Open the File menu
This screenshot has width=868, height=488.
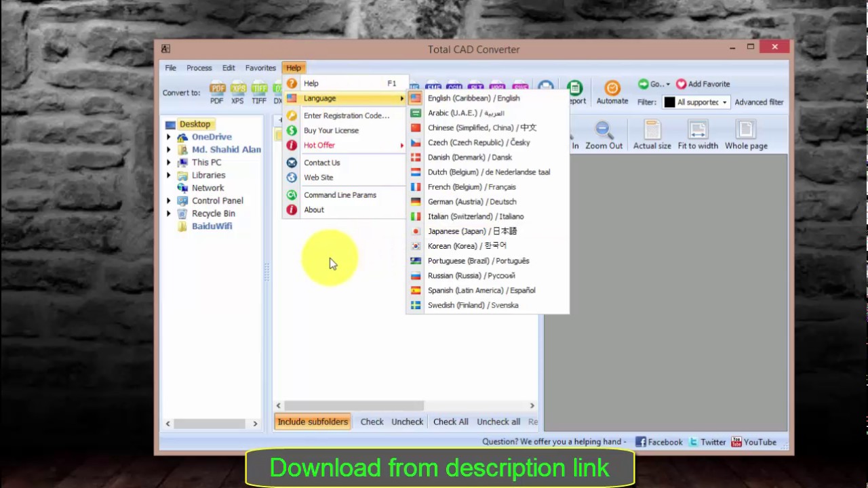pyautogui.click(x=170, y=68)
